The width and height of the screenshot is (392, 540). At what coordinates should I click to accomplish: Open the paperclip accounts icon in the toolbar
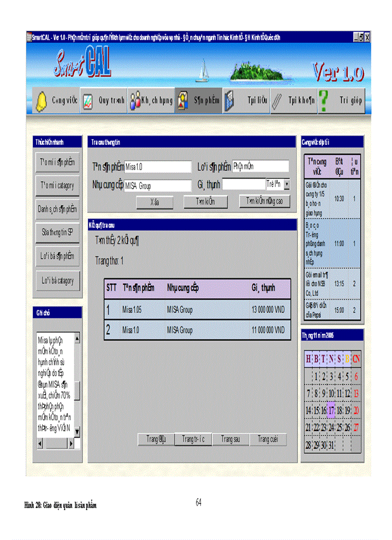click(276, 101)
